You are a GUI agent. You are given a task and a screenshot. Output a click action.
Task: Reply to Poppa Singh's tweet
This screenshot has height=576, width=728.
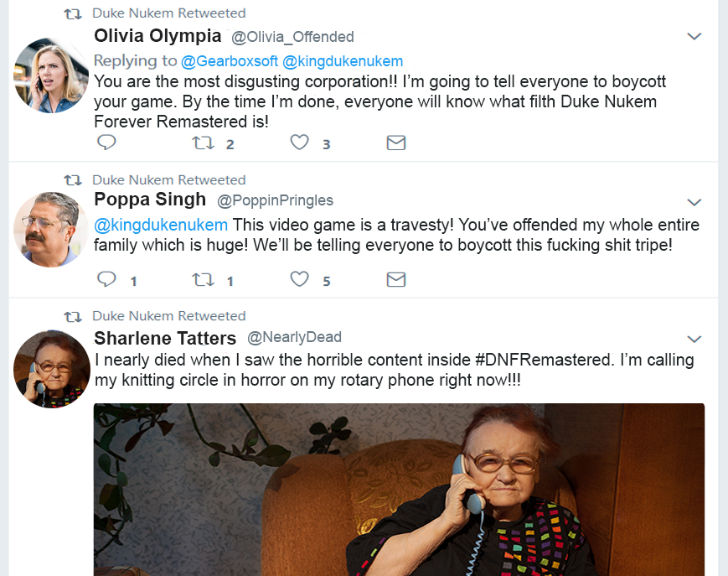click(106, 279)
